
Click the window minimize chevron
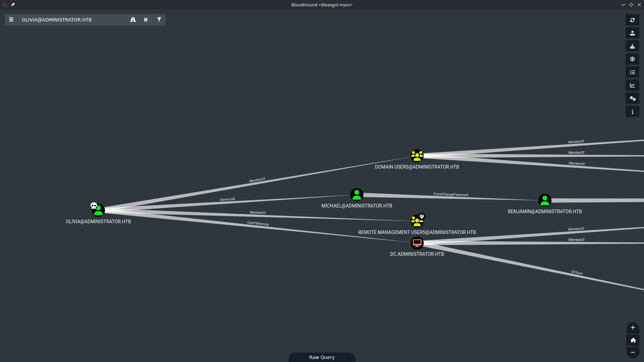click(x=623, y=5)
